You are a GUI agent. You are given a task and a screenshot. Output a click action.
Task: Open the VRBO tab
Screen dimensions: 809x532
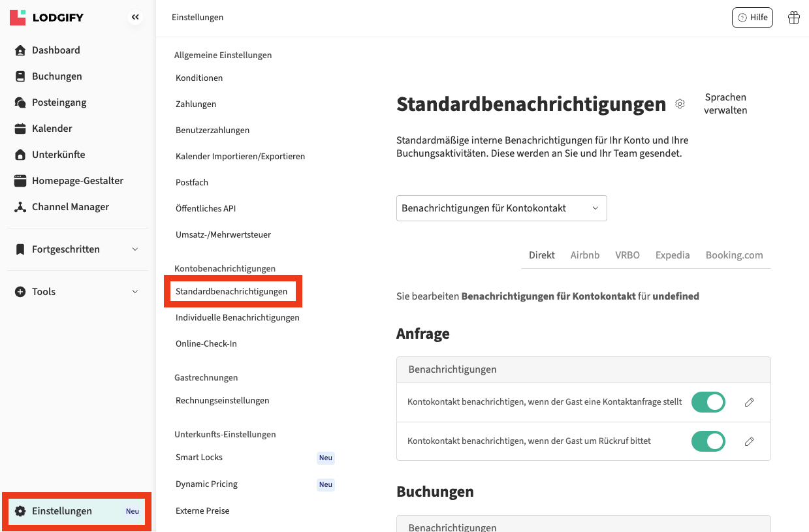[627, 255]
